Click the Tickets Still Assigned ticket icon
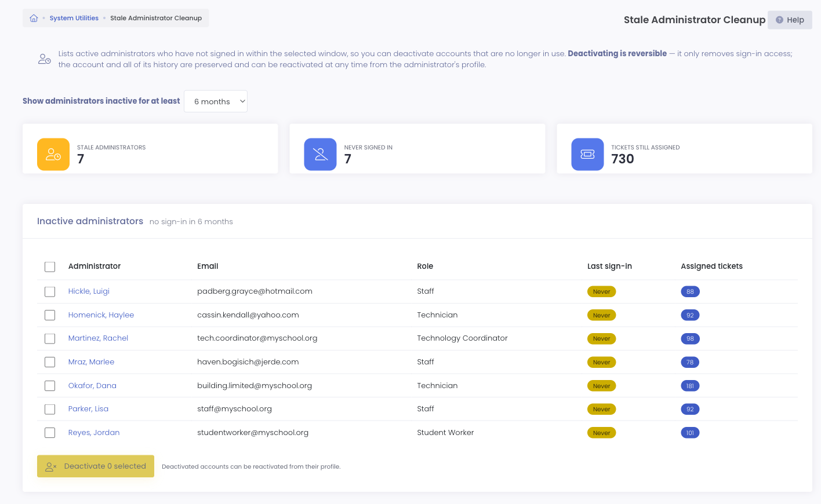Screen dimensions: 821x504 pos(587,154)
